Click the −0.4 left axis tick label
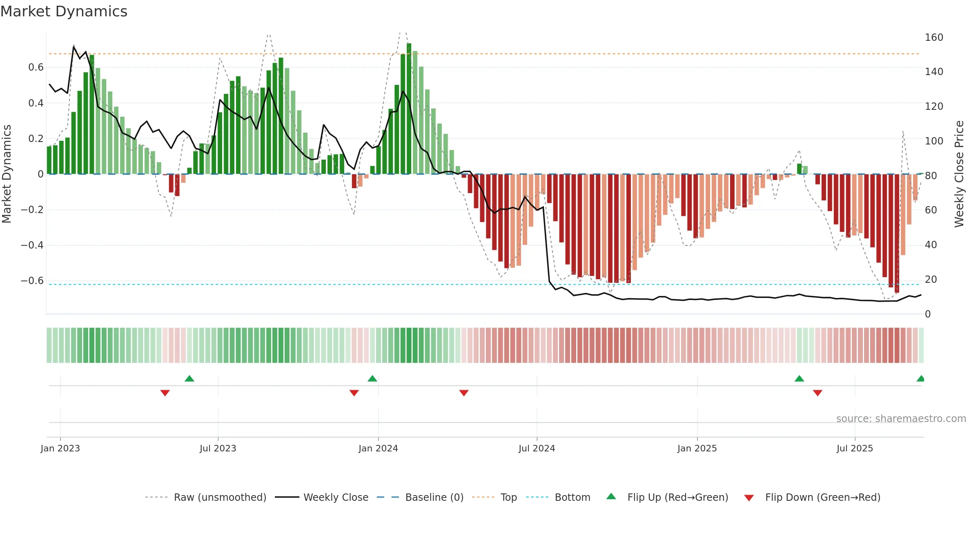The width and height of the screenshot is (980, 551). (x=32, y=245)
